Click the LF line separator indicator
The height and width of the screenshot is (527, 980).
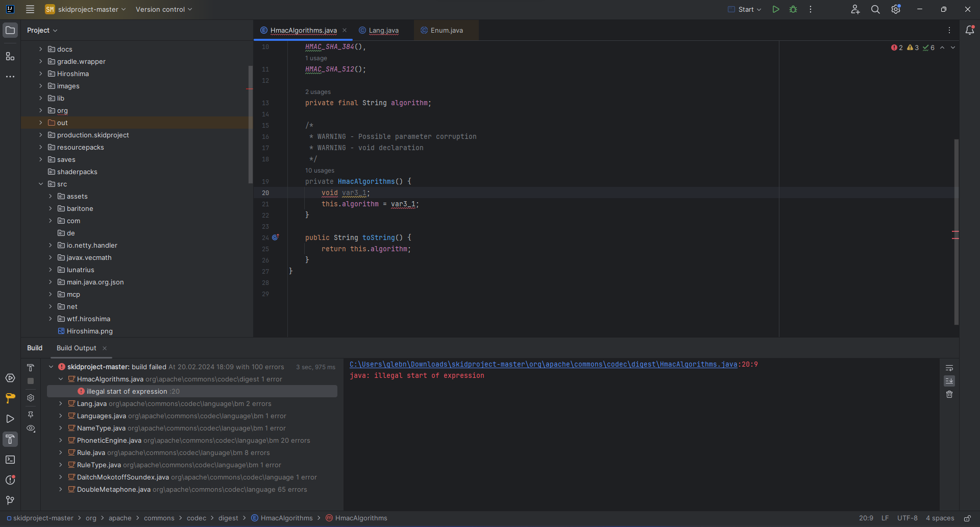pyautogui.click(x=885, y=518)
